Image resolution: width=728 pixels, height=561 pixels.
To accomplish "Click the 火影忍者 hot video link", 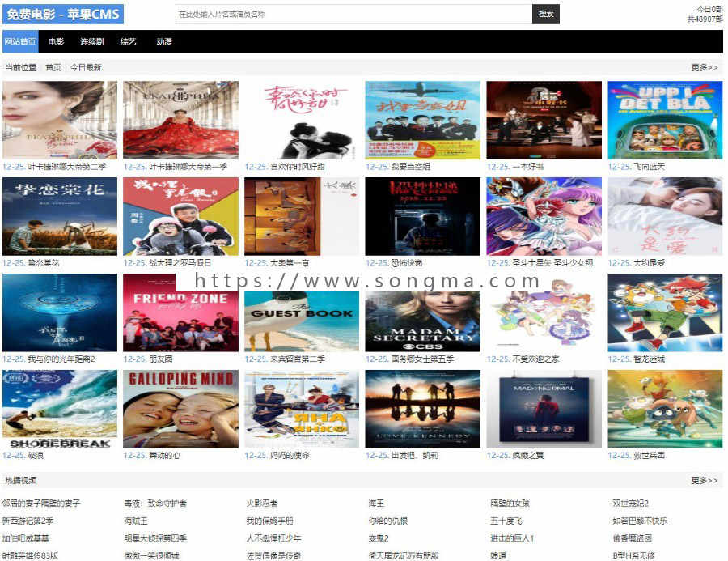I will (x=262, y=504).
